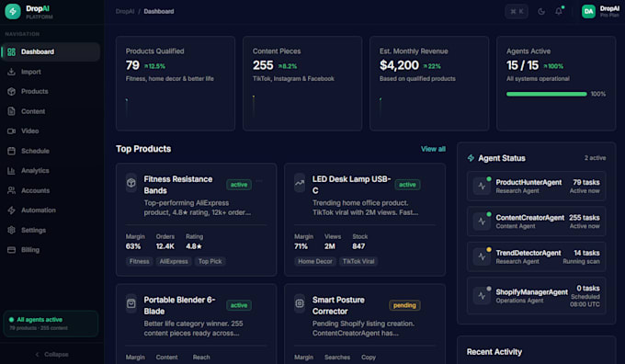This screenshot has width=625, height=364.
Task: Click the Smart Posture Corrector chip icon
Action: 300,304
